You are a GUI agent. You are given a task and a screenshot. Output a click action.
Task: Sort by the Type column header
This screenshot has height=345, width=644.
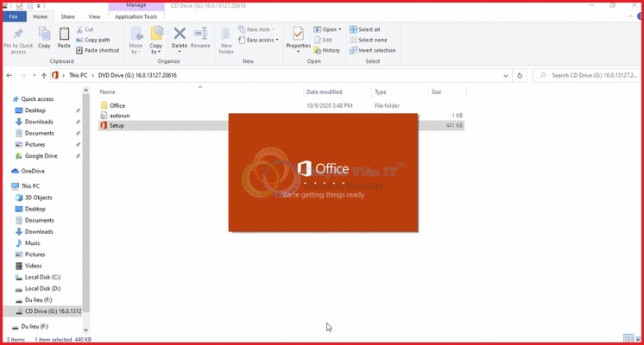click(x=381, y=92)
